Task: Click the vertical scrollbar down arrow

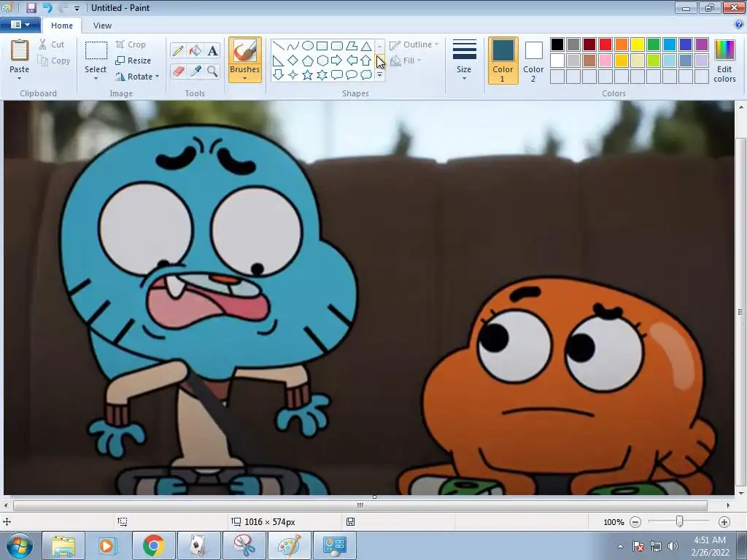Action: click(741, 494)
